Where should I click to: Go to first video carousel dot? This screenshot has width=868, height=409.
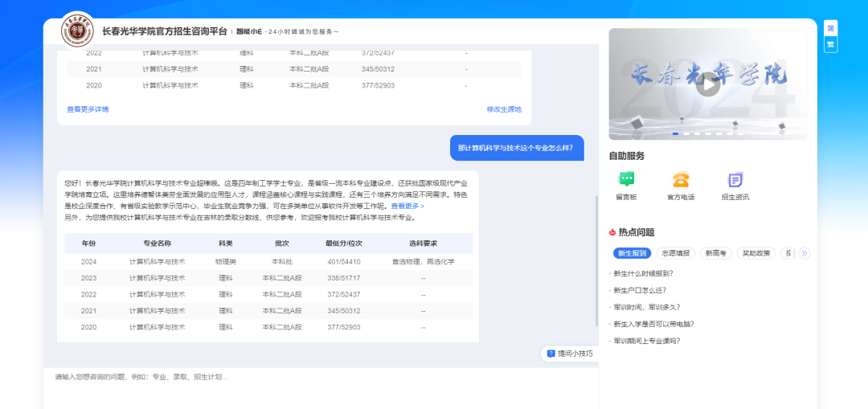click(x=675, y=134)
